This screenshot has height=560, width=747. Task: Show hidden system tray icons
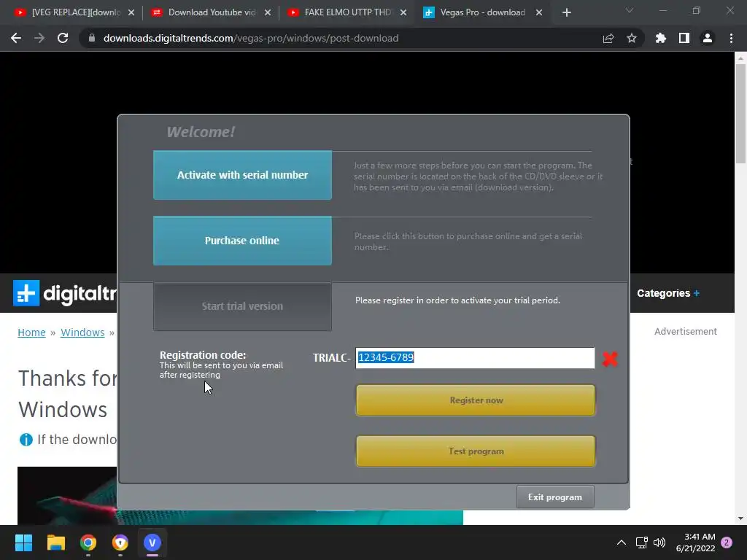tap(622, 542)
